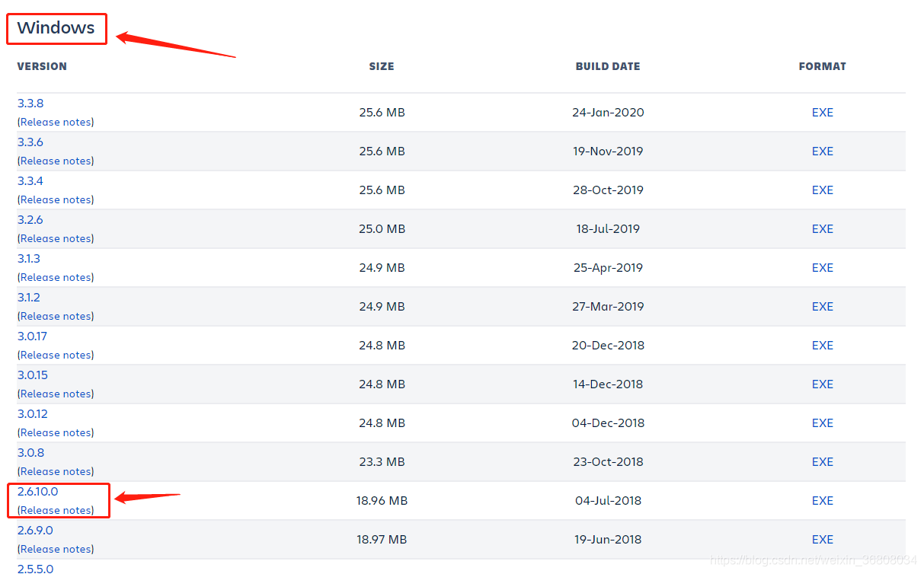View Release notes for 2.6.9.0
The height and width of the screenshot is (574, 924).
point(56,549)
